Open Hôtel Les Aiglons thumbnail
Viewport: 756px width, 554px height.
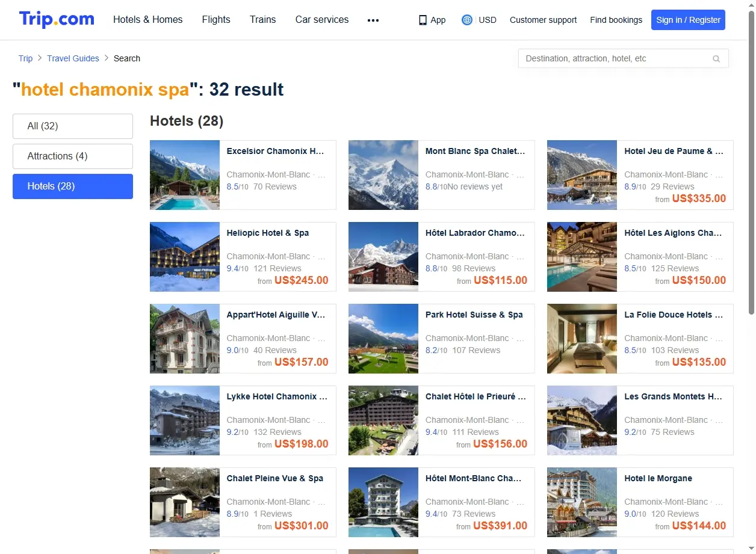tap(582, 257)
